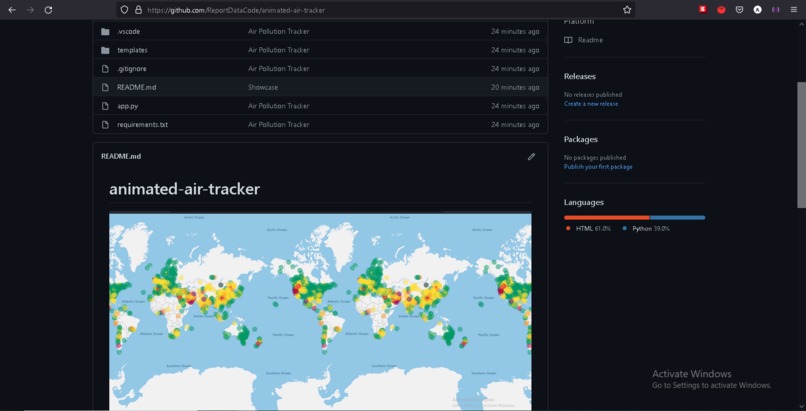The width and height of the screenshot is (806, 411).
Task: Click Create a new release
Action: click(x=591, y=103)
